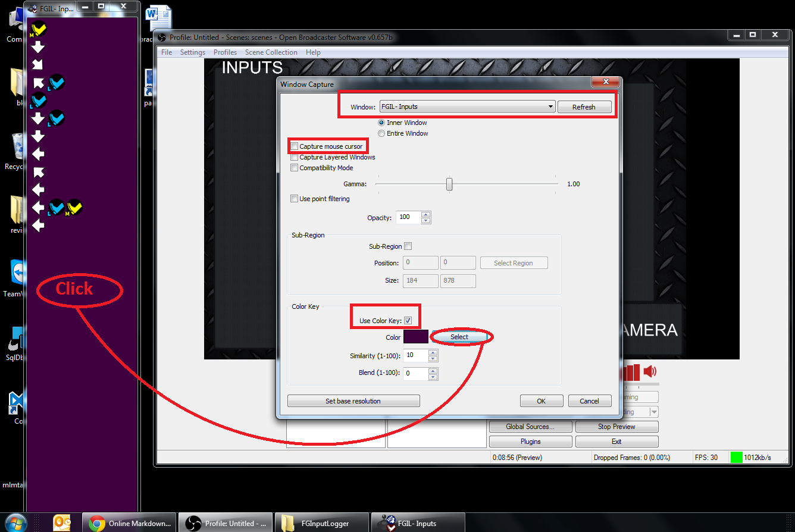This screenshot has width=795, height=532.
Task: Increase Blend spinner value
Action: click(433, 371)
